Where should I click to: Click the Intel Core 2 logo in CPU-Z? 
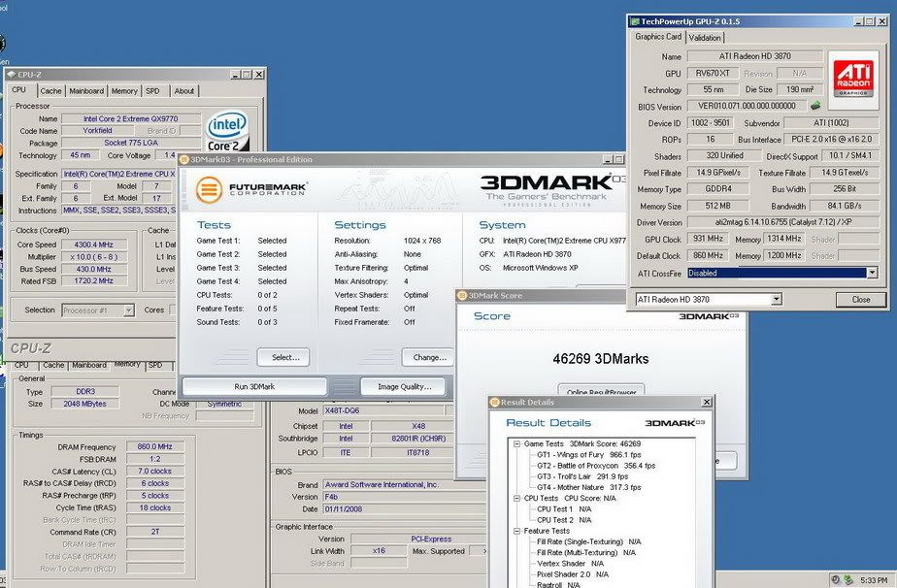click(229, 129)
